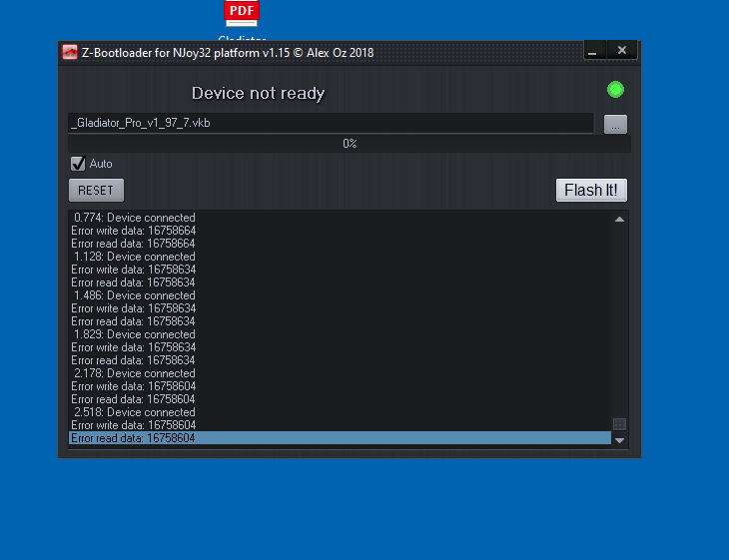Select log line '1.128: Device connected'
The height and width of the screenshot is (560, 729).
coord(340,257)
